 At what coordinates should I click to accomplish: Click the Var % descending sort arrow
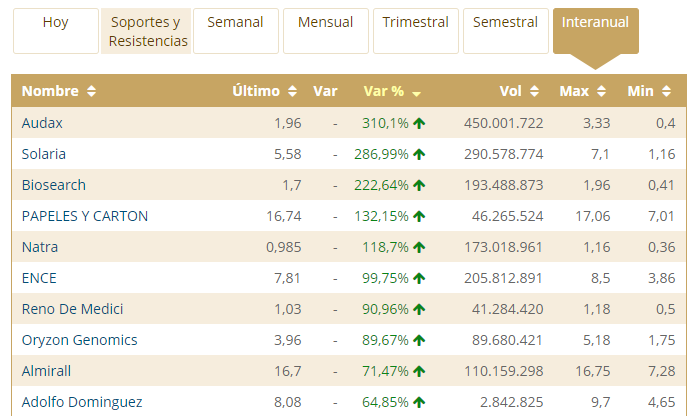tap(416, 92)
